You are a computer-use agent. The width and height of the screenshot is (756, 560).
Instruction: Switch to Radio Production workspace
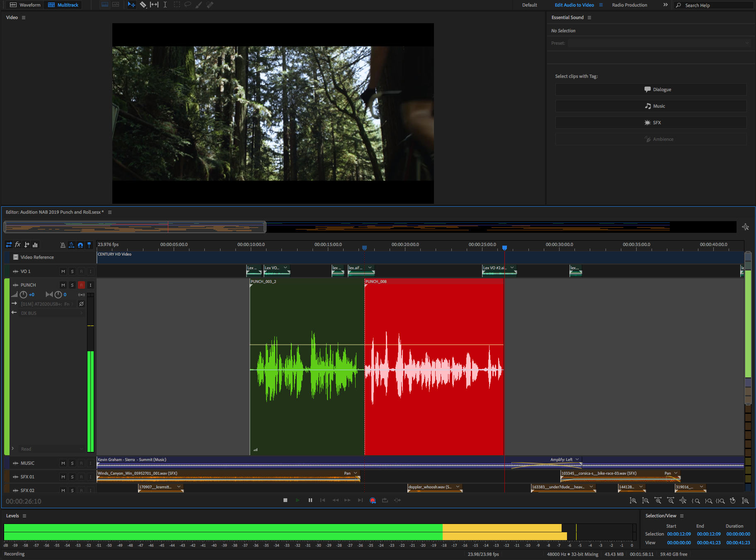coord(629,5)
